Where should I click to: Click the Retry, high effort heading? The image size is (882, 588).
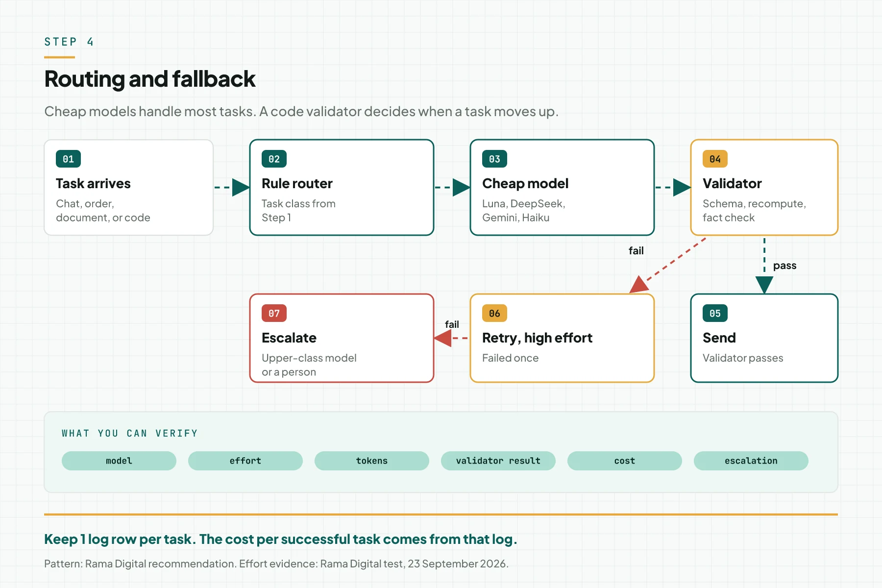click(537, 338)
